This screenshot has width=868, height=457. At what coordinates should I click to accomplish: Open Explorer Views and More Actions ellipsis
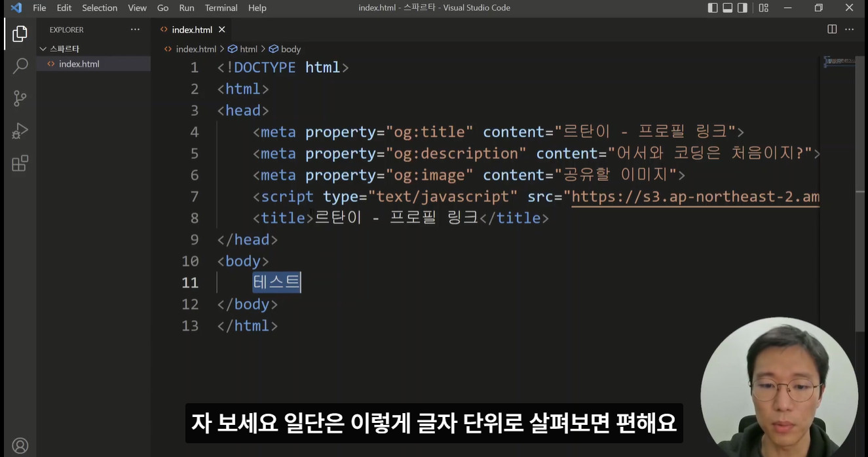tap(135, 30)
